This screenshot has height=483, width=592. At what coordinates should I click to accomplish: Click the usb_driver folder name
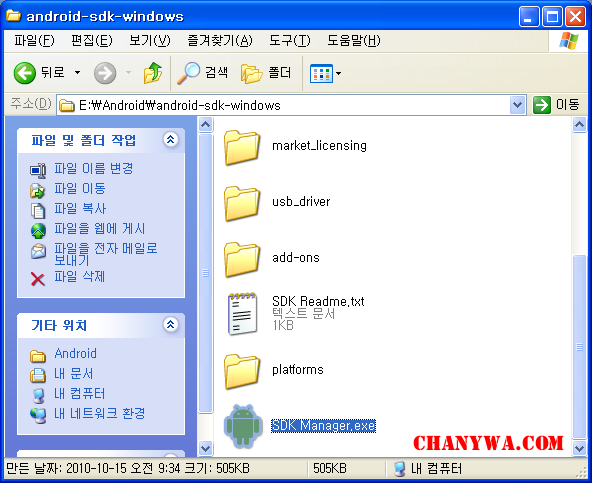(x=301, y=202)
